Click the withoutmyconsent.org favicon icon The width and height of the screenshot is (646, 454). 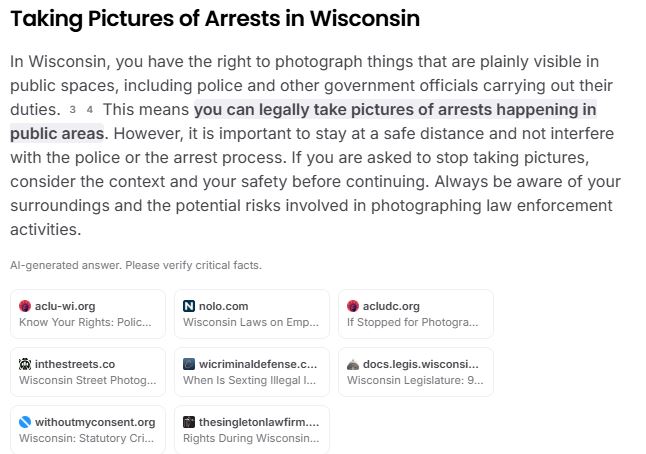26,422
